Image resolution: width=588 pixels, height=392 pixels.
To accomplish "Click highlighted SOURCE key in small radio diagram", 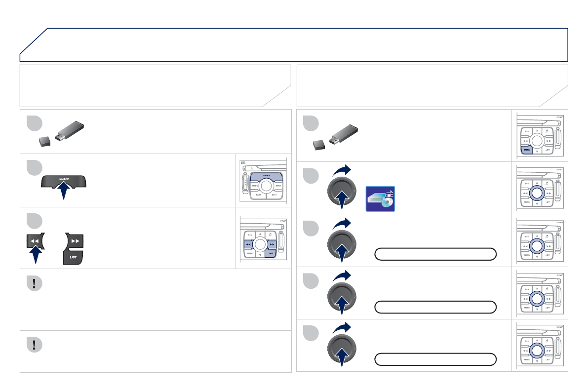I will [267, 176].
